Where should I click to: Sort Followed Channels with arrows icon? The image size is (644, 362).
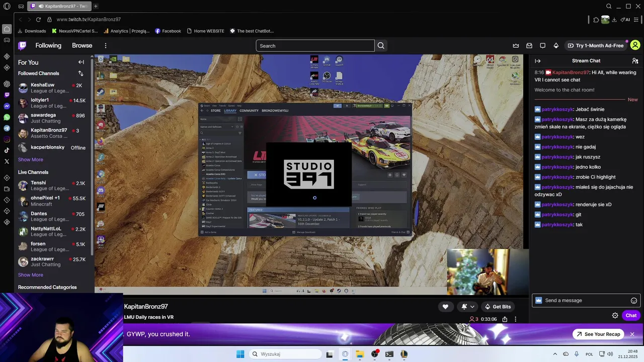(x=80, y=73)
